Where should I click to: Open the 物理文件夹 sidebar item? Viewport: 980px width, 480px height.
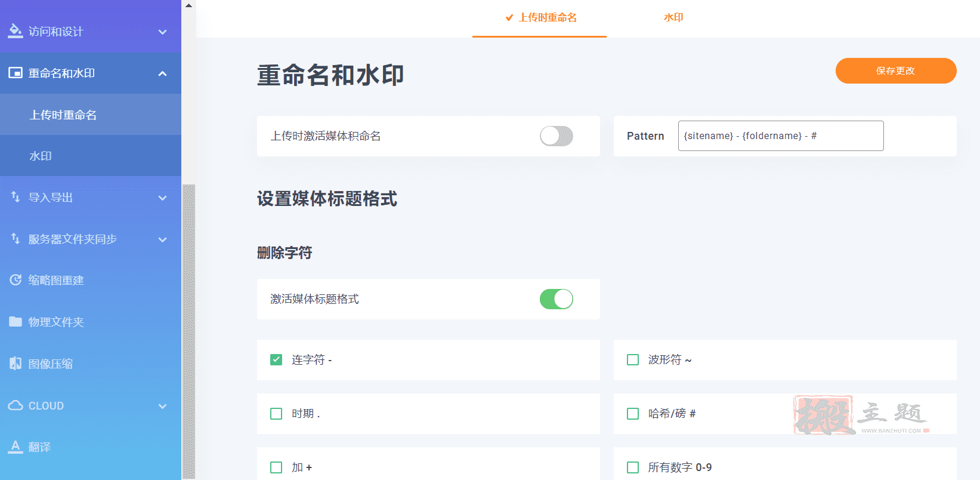(x=91, y=322)
